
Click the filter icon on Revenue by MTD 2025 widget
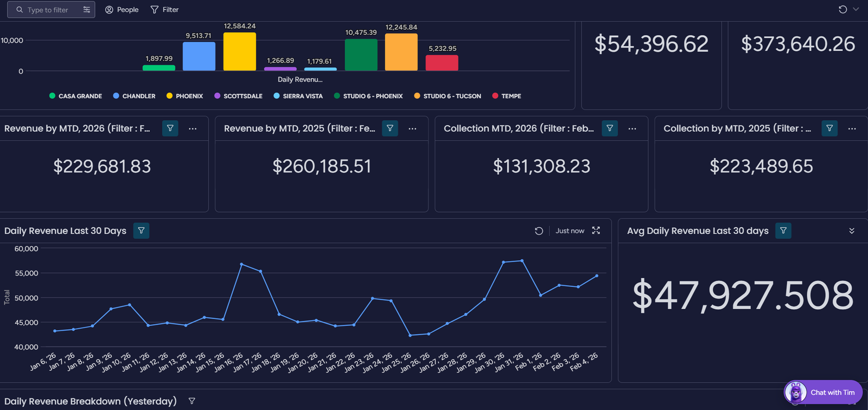tap(390, 129)
